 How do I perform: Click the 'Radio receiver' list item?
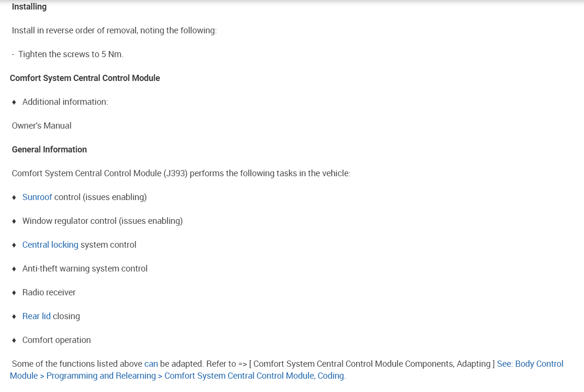49,292
